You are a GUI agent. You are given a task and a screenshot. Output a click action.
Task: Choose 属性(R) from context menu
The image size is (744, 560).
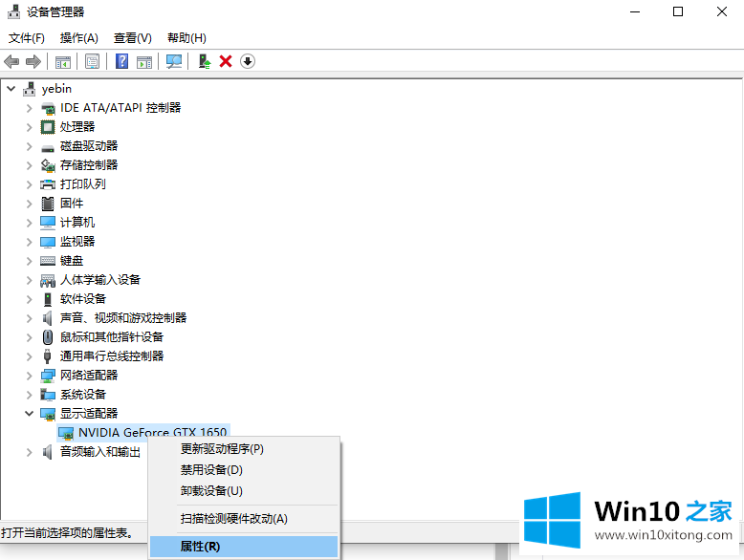pos(244,547)
